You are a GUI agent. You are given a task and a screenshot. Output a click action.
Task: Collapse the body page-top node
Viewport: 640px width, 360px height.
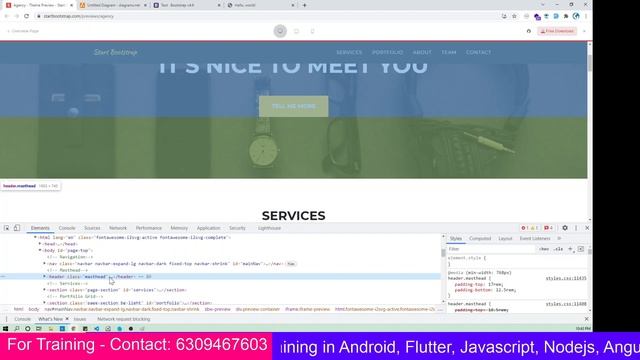click(40, 250)
